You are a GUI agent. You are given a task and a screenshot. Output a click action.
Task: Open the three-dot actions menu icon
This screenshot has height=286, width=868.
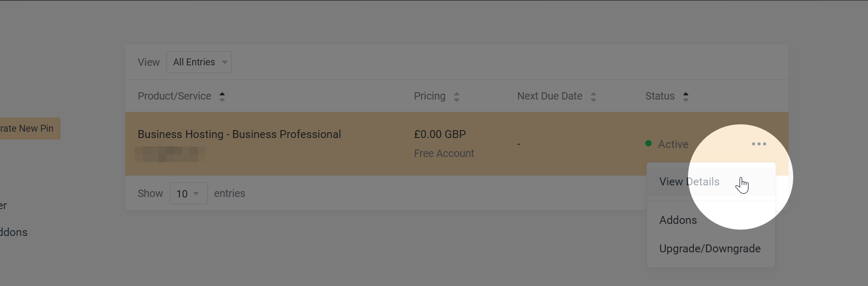click(x=759, y=144)
